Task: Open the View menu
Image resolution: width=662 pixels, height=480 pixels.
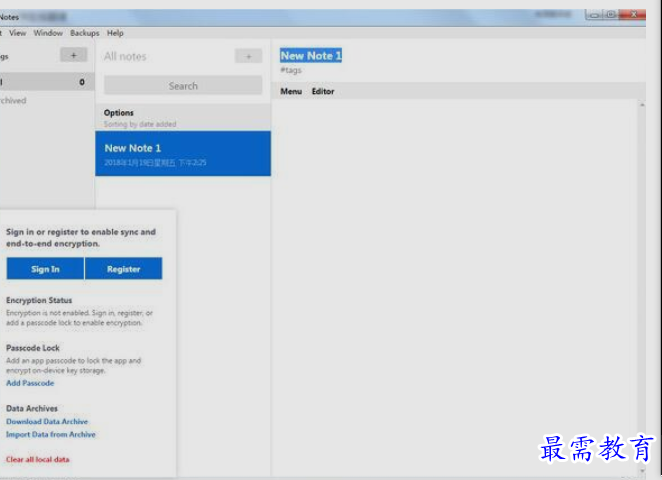Action: [x=17, y=33]
